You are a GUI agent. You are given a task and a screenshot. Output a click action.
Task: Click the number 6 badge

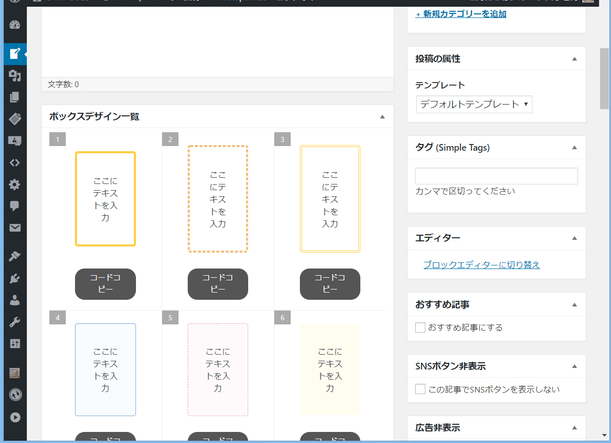(x=283, y=318)
